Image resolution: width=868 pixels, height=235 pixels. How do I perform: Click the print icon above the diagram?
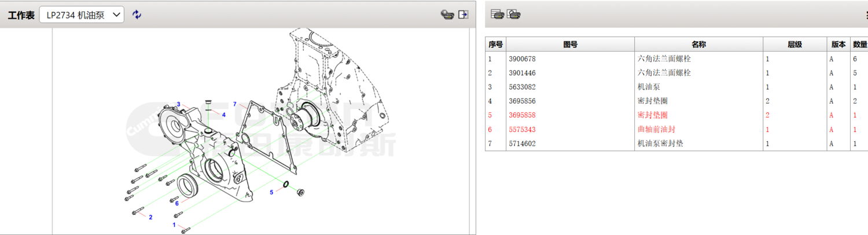pyautogui.click(x=447, y=14)
